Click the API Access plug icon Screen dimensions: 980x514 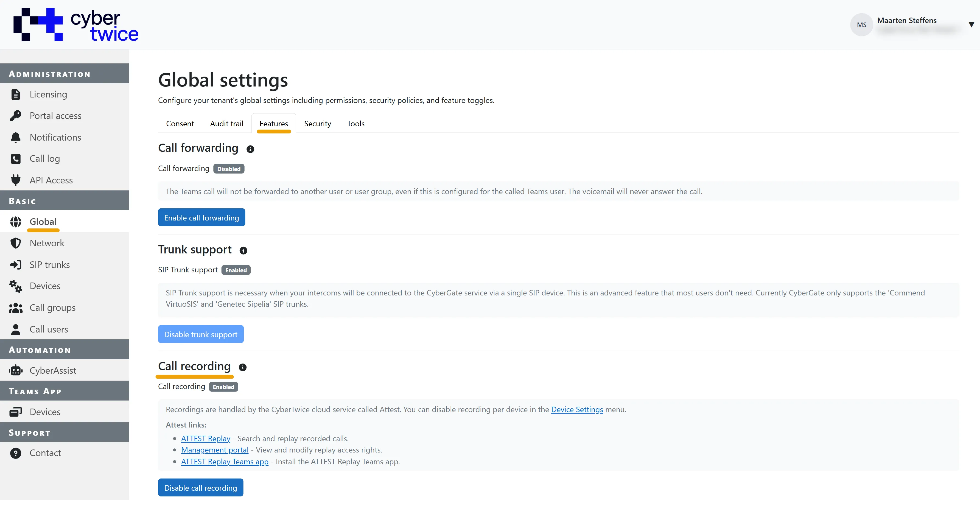click(x=16, y=180)
